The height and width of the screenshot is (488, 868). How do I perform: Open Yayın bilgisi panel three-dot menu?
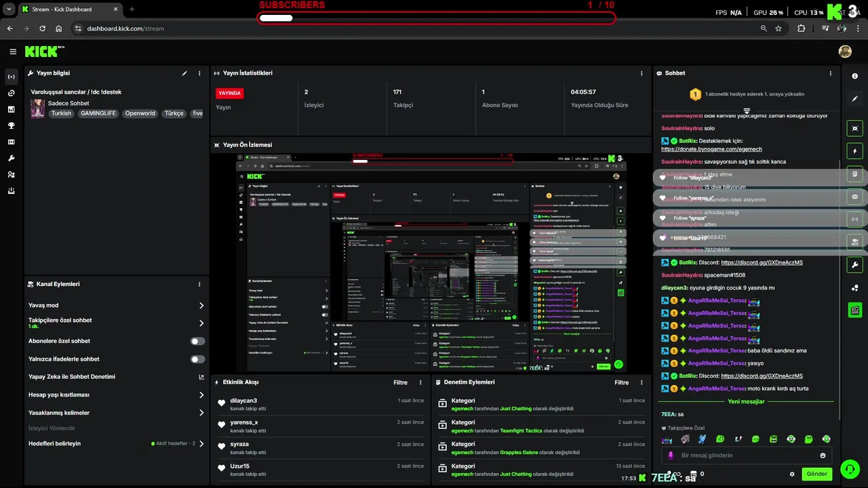(x=199, y=73)
